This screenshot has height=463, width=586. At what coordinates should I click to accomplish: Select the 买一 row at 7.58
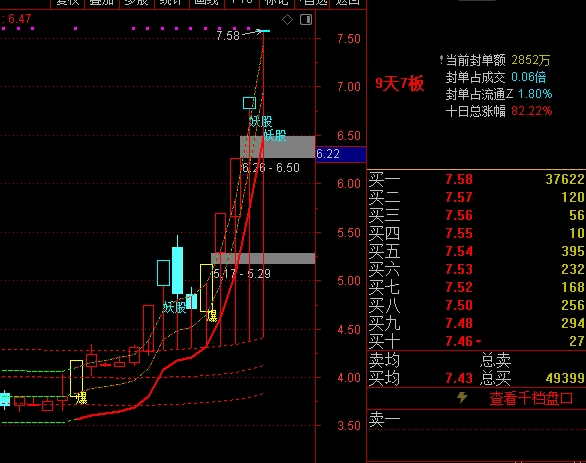(x=476, y=179)
